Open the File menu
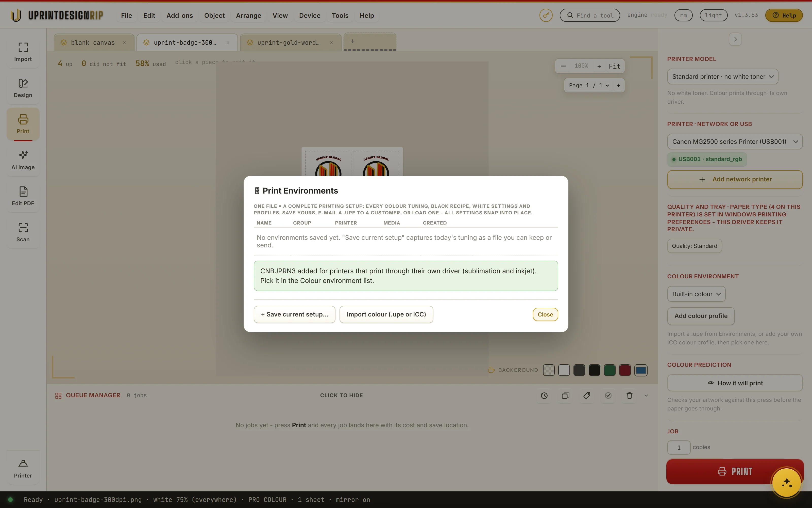 (x=127, y=15)
